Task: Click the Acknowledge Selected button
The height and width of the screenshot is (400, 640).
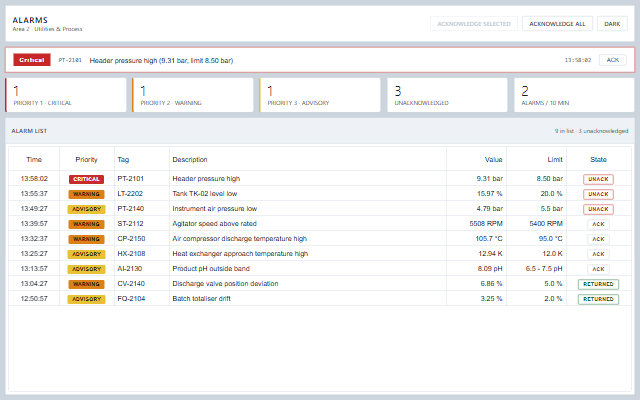Action: pos(474,24)
